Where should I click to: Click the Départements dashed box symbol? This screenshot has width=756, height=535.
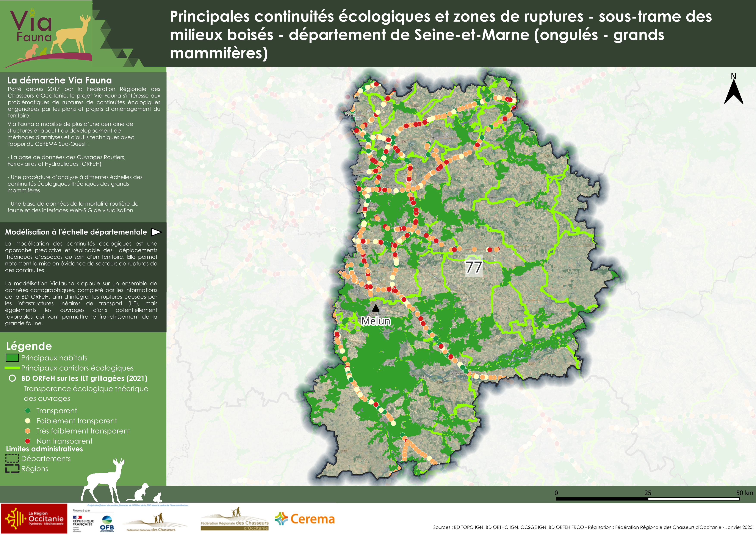pos(12,459)
